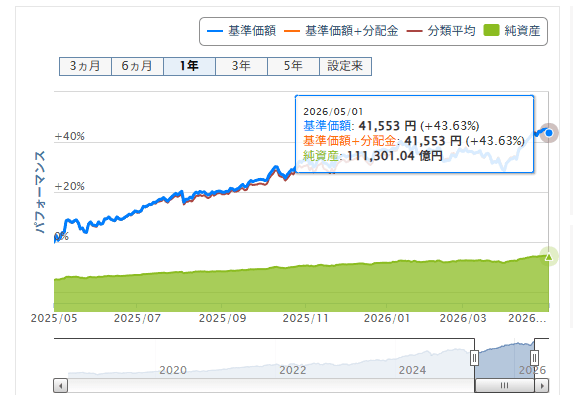Click the tooltip date 2026/05/01
Image resolution: width=573 pixels, height=395 pixels.
tap(333, 112)
